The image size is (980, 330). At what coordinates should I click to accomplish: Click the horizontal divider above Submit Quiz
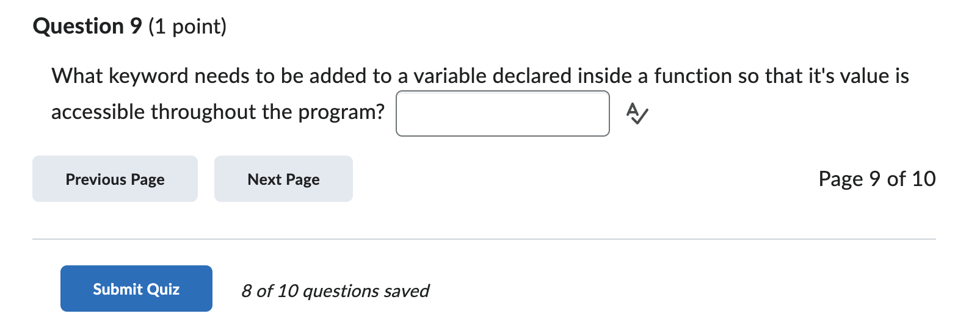tap(484, 239)
